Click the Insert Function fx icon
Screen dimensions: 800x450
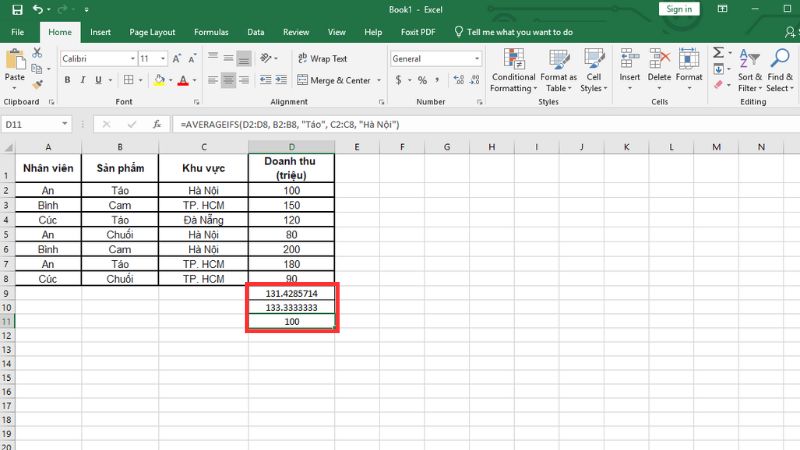click(x=157, y=124)
